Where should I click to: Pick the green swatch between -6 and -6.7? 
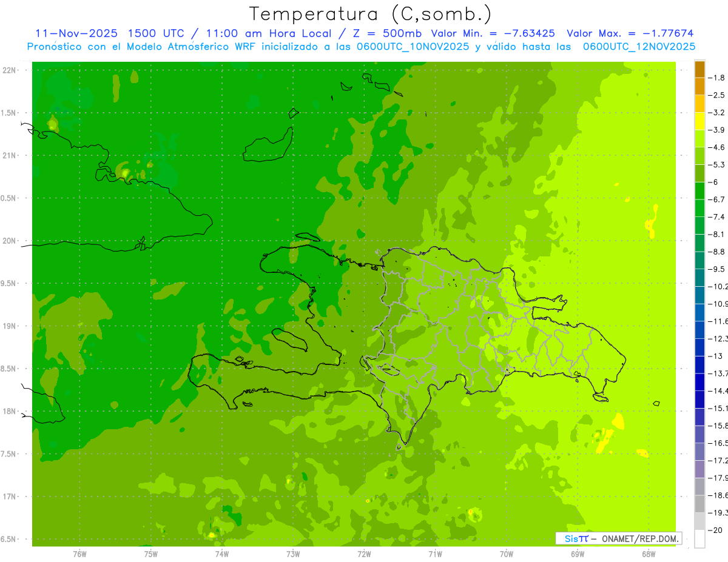[x=699, y=191]
